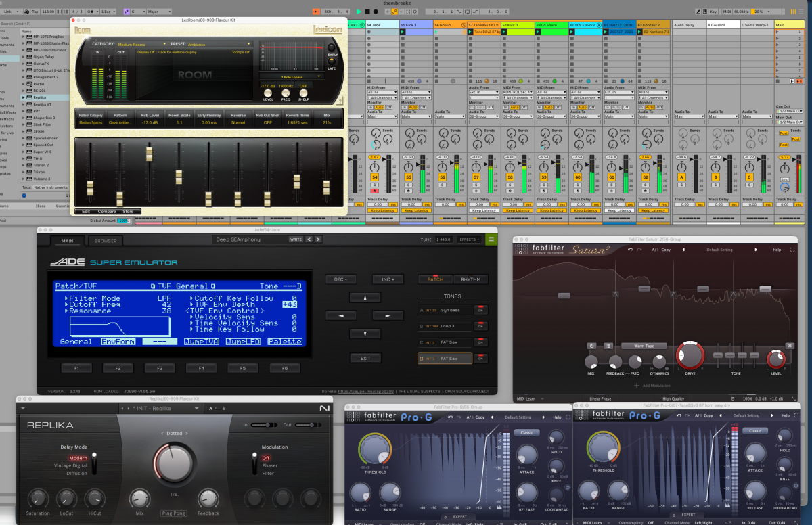Adjust Pro-G 56-Group threshold knob
This screenshot has width=812, height=525.
click(375, 449)
